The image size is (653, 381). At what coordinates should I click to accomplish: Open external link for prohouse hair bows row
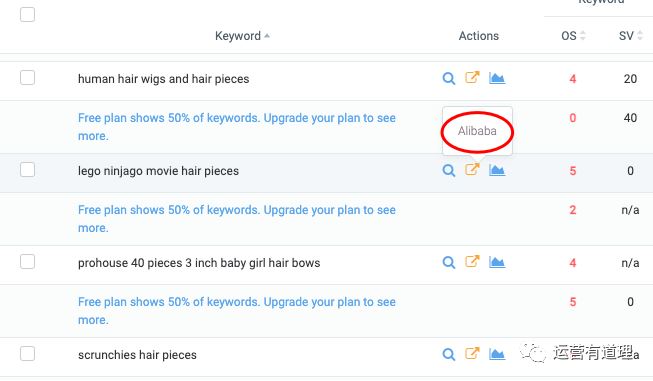click(472, 261)
